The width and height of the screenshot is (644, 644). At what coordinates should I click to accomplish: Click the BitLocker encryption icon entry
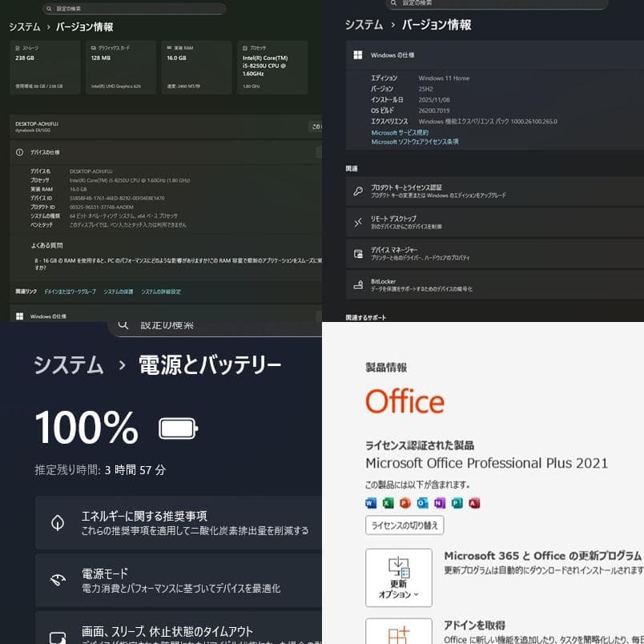coord(481,283)
